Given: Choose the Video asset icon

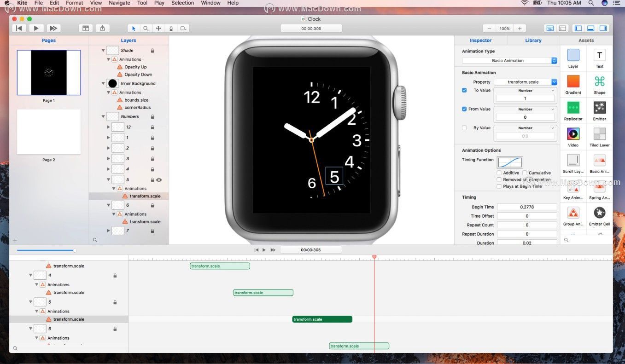Looking at the screenshot, I should coord(573,134).
